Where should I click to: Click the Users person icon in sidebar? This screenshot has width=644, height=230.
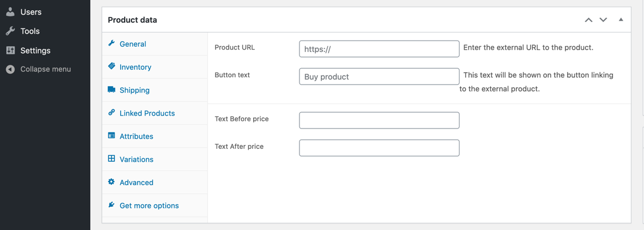[10, 12]
